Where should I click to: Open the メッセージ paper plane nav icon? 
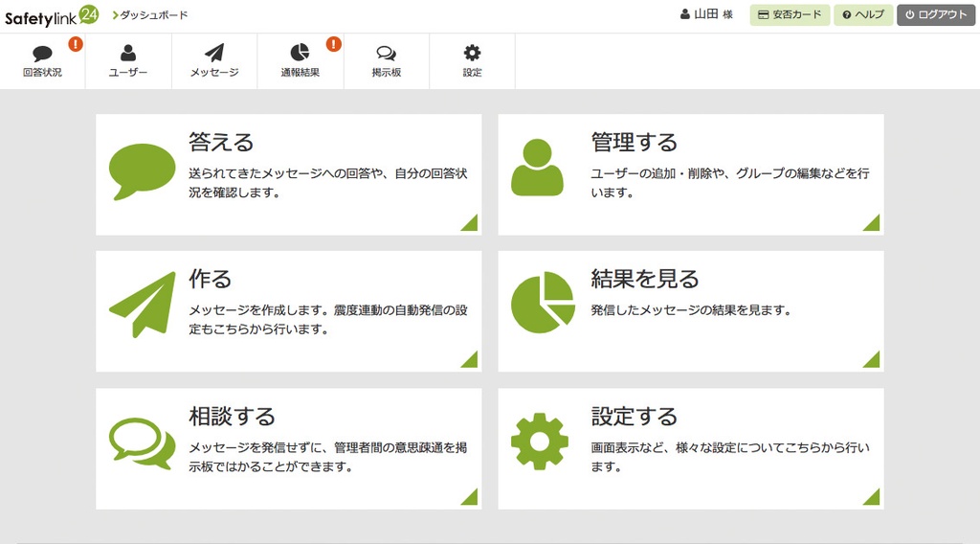214,53
